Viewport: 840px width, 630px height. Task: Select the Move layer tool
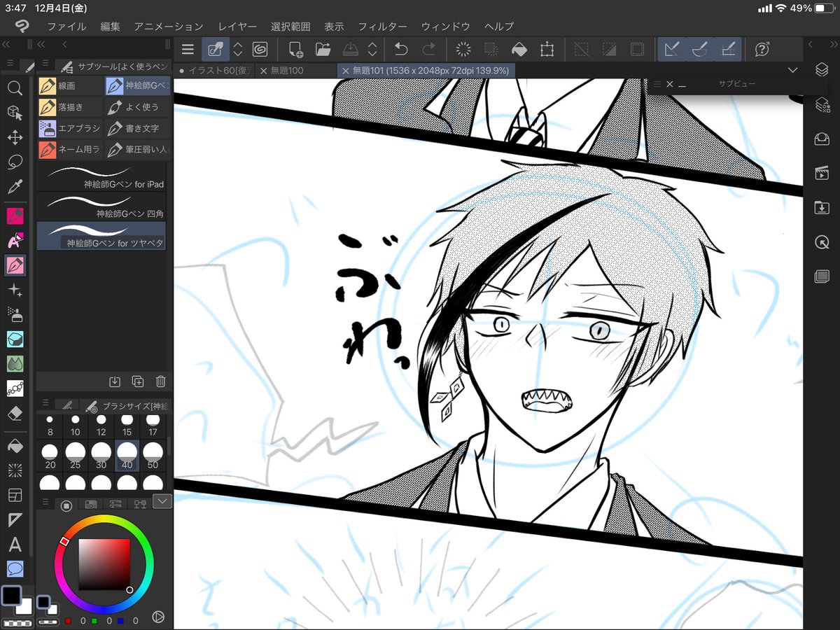click(x=15, y=137)
